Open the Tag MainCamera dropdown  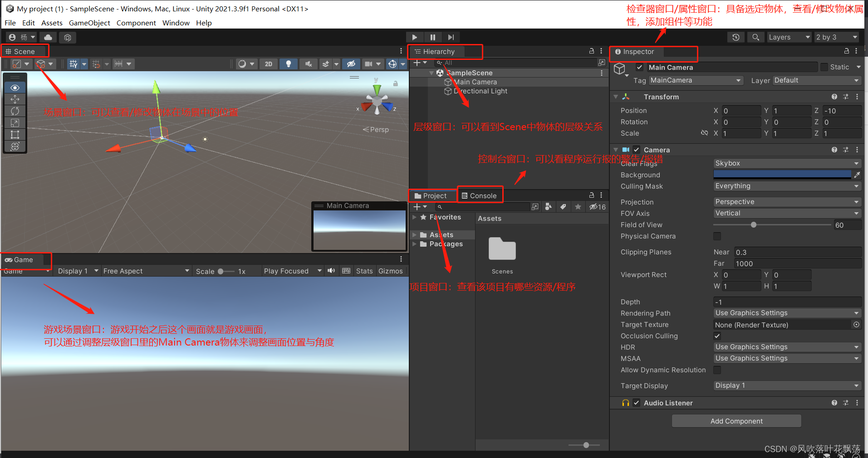point(696,80)
